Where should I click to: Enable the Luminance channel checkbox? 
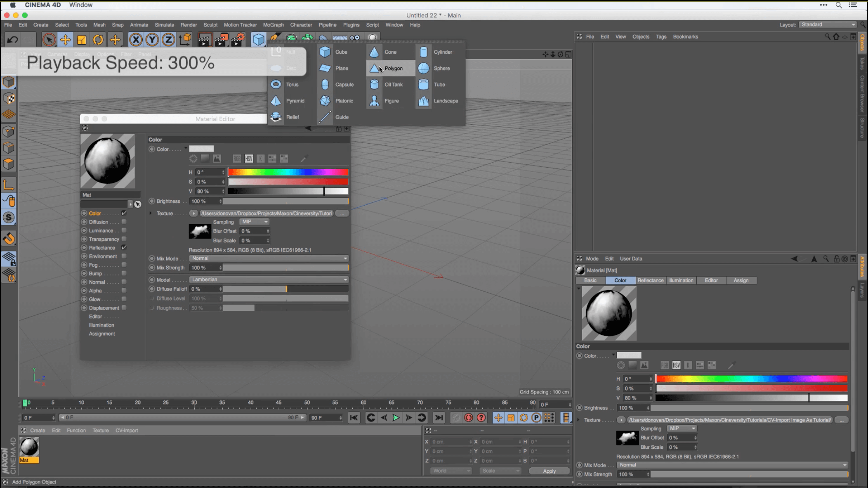click(x=124, y=230)
